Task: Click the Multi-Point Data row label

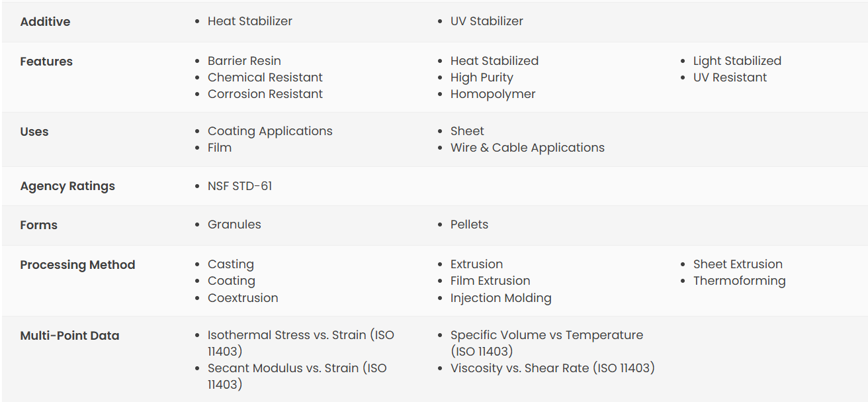Action: click(69, 336)
